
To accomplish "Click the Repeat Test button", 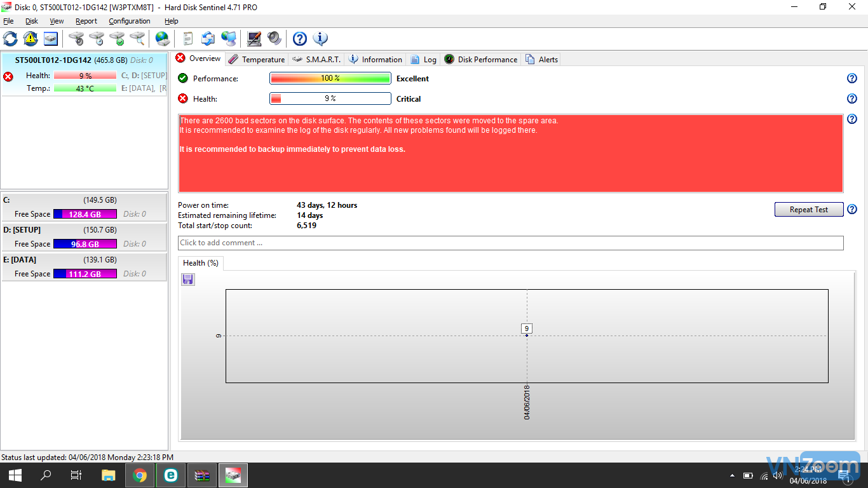I will (x=808, y=209).
